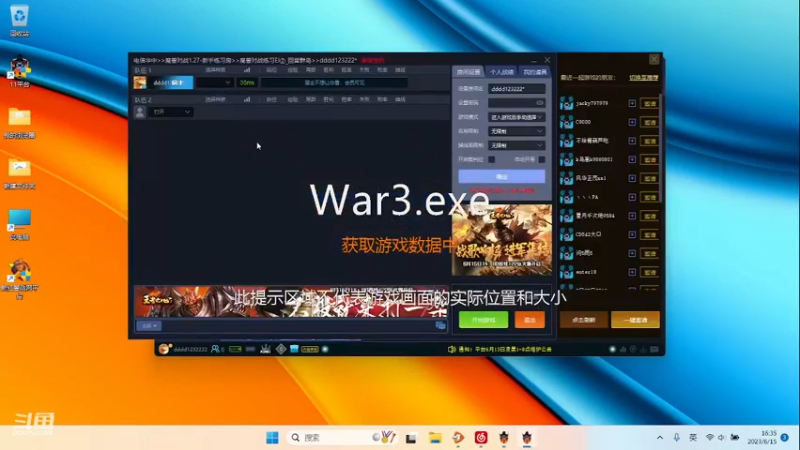The width and height of the screenshot is (800, 450).
Task: Add friend C9000 with plus icon
Action: pos(632,122)
